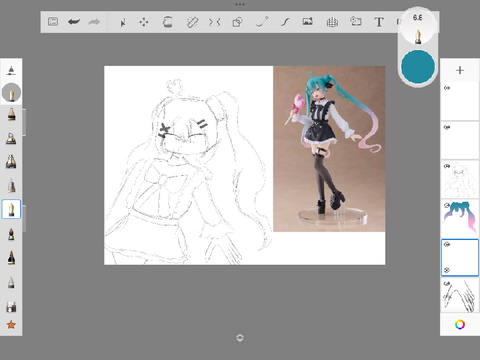Open the orange star favorite brushes
The width and height of the screenshot is (480, 360).
pyautogui.click(x=11, y=324)
